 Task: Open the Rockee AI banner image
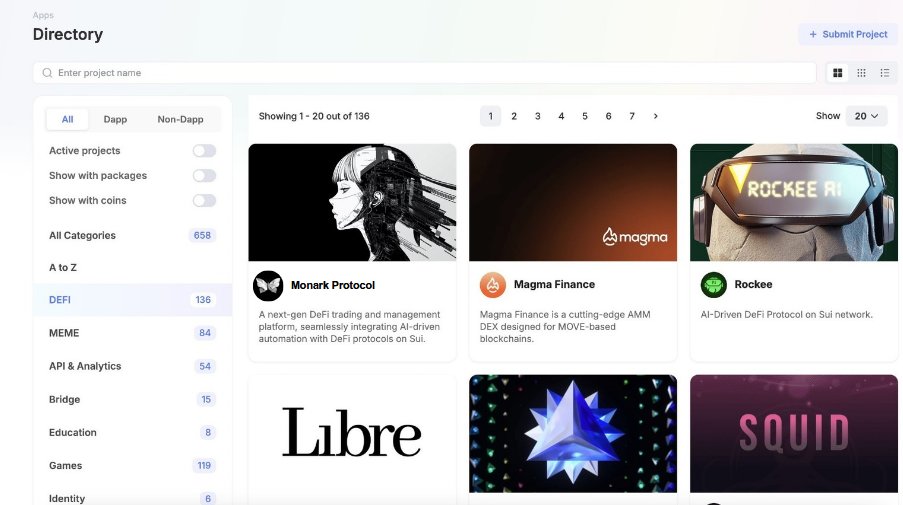click(794, 203)
